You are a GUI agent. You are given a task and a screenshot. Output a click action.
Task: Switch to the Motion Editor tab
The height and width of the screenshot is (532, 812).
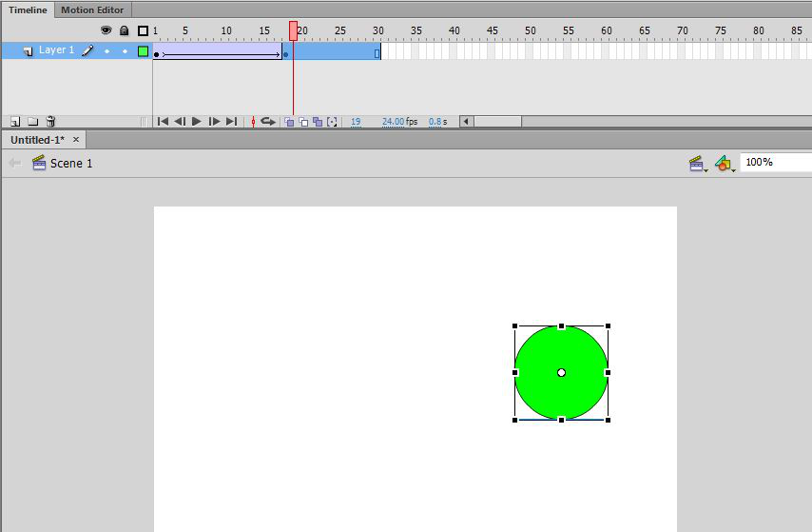click(92, 10)
